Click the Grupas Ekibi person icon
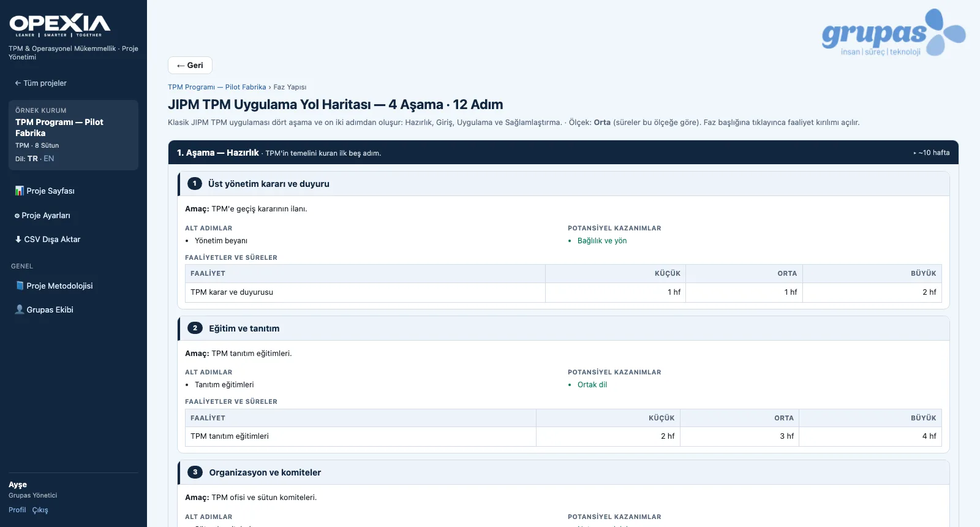 tap(20, 309)
